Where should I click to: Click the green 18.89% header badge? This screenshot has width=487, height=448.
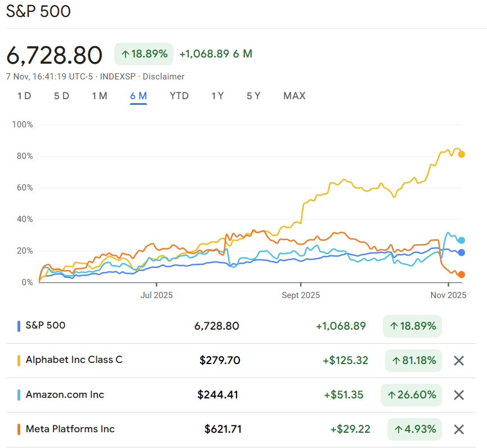[x=144, y=54]
